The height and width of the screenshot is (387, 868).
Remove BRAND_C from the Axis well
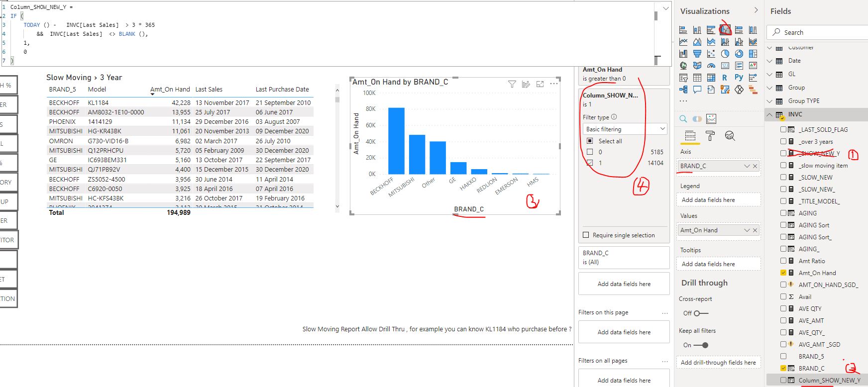(755, 166)
